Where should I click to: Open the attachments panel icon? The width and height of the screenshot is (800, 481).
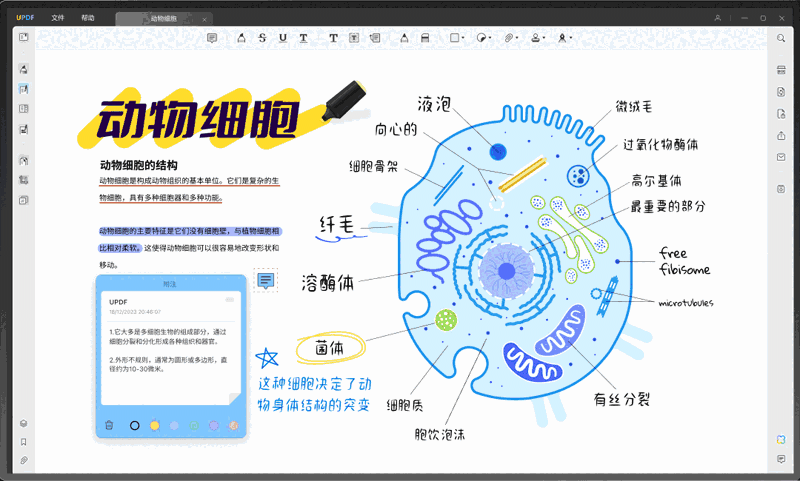click(x=23, y=460)
